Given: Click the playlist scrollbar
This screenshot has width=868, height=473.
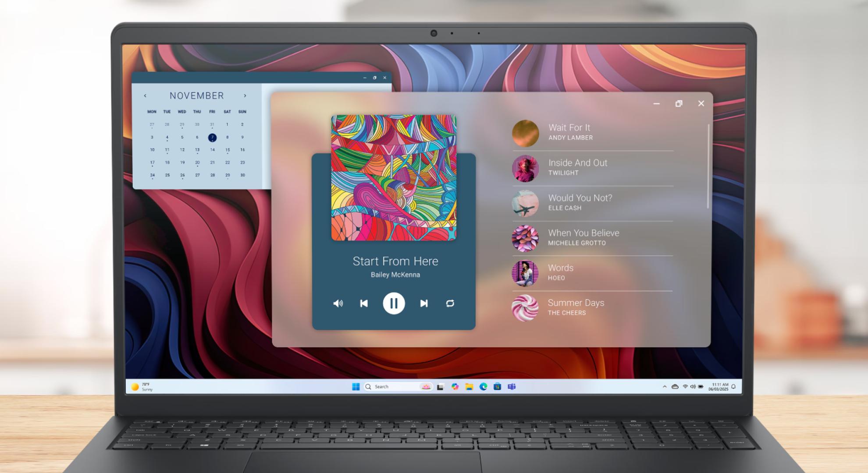Looking at the screenshot, I should click(x=708, y=166).
